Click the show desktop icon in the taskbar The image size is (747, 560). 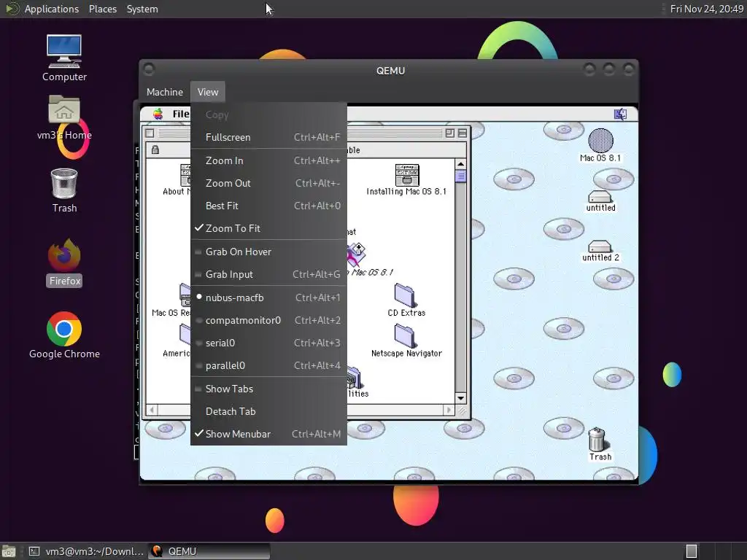click(9, 551)
